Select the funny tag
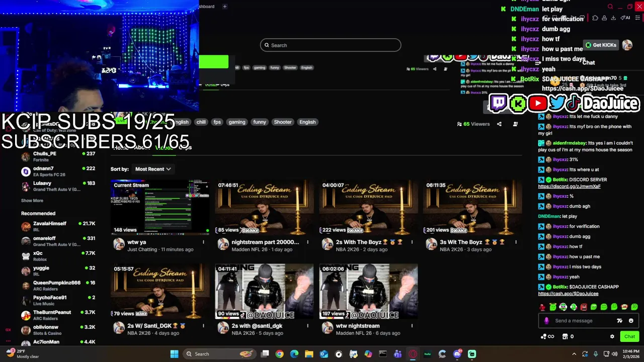Viewport: 644px width, 362px height. [x=260, y=122]
